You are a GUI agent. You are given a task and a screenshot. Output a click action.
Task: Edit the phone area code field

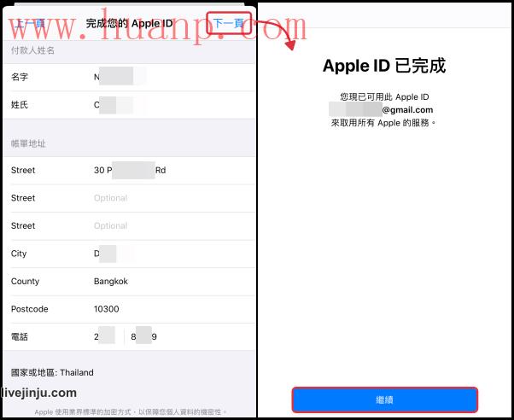tap(106, 336)
